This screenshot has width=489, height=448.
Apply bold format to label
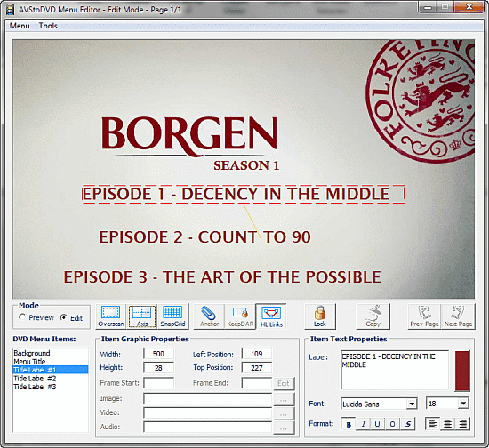pos(349,424)
